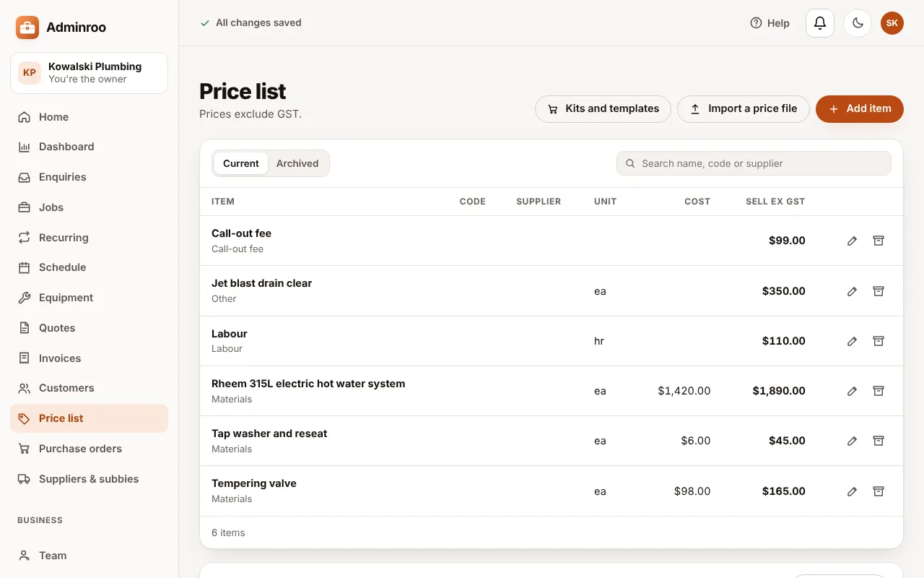Archive the Rheem 315L hot water system item

tap(879, 391)
